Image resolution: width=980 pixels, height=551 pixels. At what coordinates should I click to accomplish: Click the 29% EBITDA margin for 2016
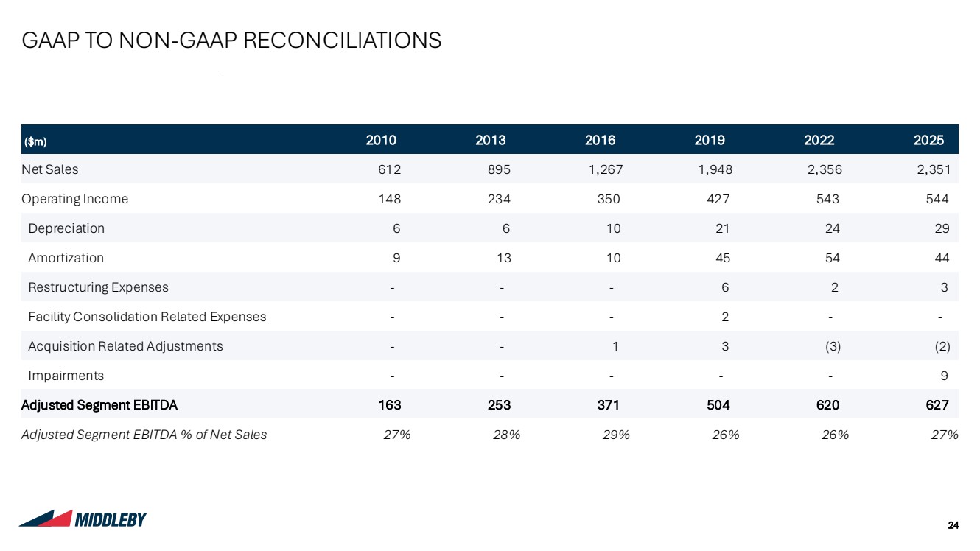click(616, 435)
